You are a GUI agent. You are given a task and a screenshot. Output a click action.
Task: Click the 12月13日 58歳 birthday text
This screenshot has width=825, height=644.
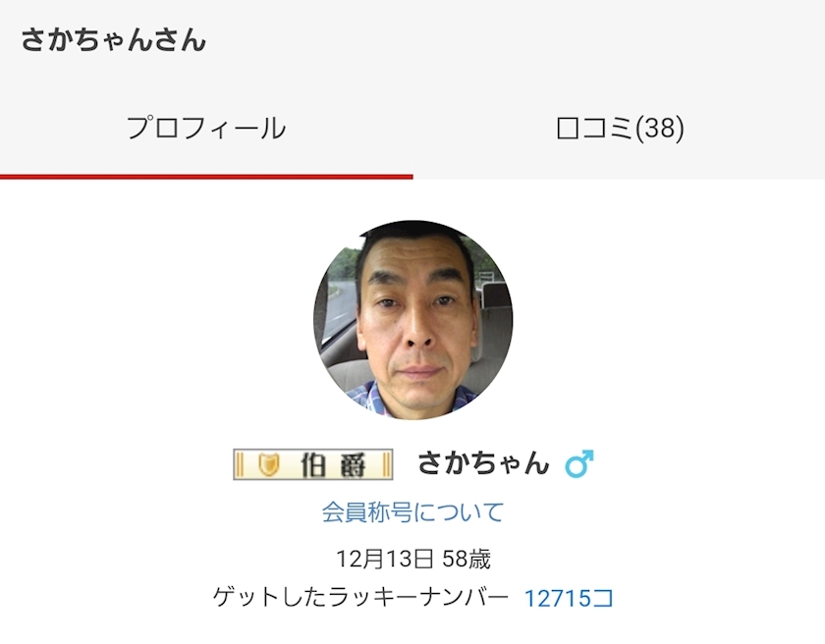coord(413,559)
